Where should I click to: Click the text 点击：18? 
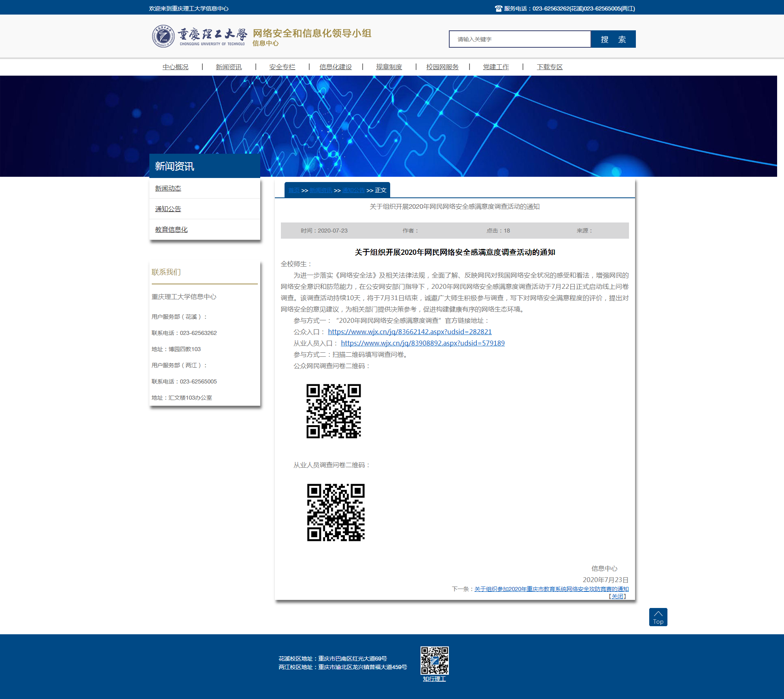498,231
